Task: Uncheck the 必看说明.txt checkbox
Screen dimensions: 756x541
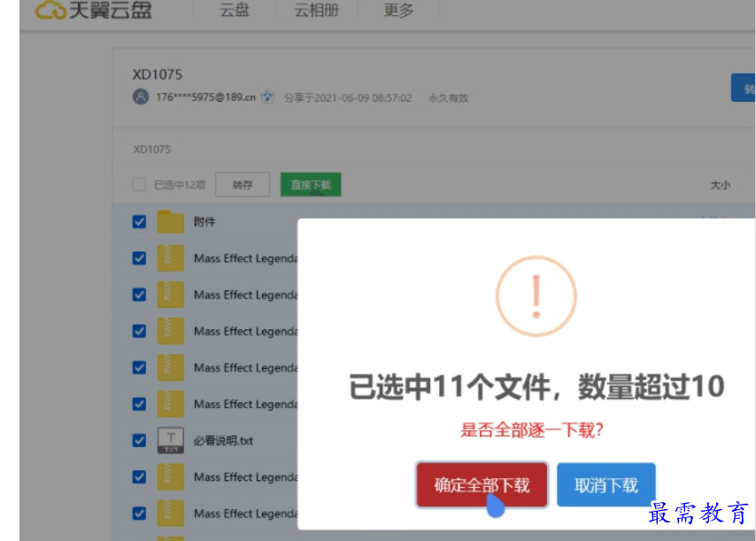Action: click(139, 440)
